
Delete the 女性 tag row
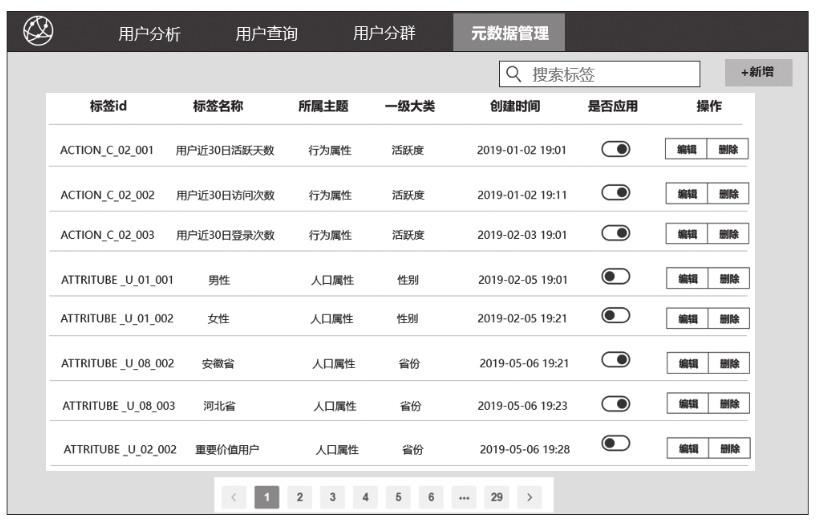(729, 318)
